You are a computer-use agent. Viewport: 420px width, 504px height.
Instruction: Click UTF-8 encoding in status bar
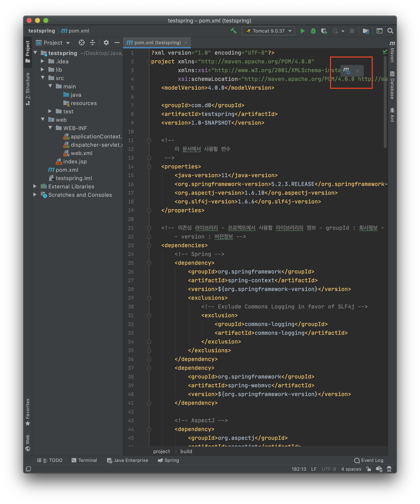click(x=328, y=469)
